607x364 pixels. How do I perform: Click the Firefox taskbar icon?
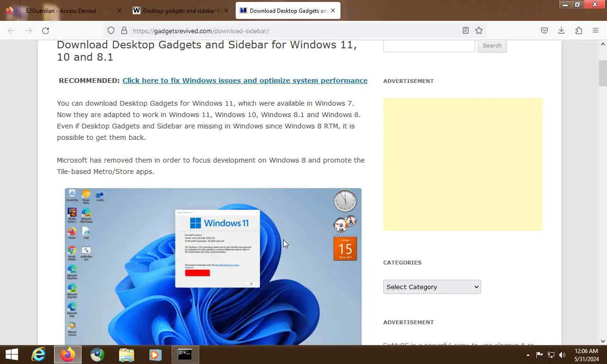[x=68, y=355]
